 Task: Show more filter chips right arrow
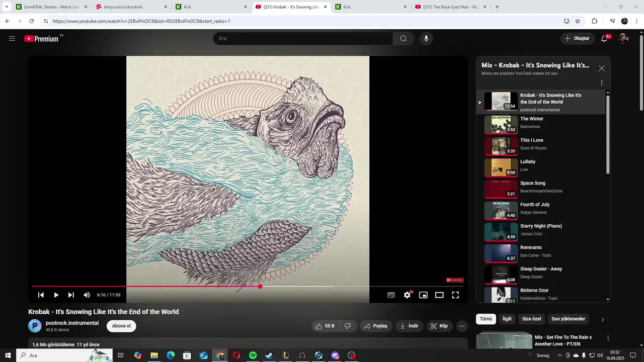click(x=603, y=319)
